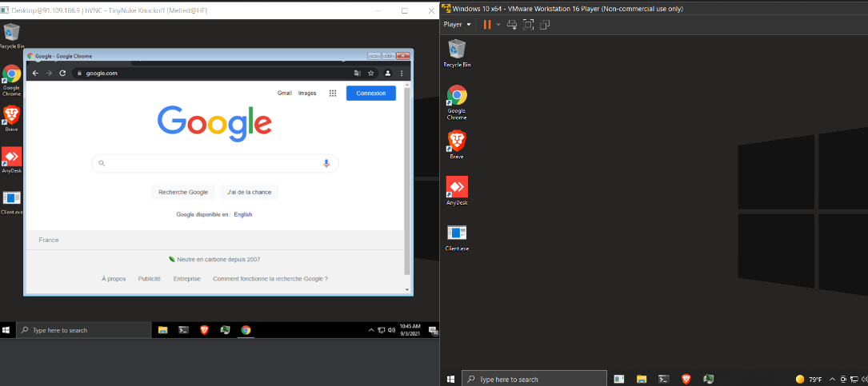
Task: Click the scrollbar down arrow in Chrome
Action: click(407, 289)
